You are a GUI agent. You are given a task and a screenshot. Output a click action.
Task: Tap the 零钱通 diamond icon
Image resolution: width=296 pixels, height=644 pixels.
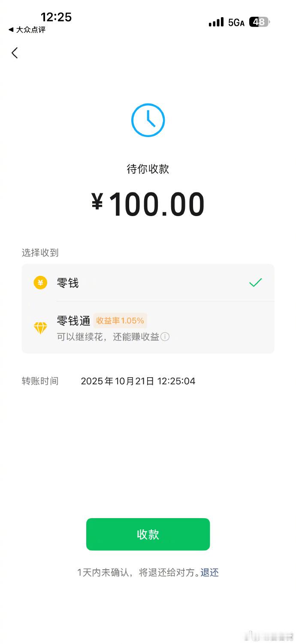point(40,328)
